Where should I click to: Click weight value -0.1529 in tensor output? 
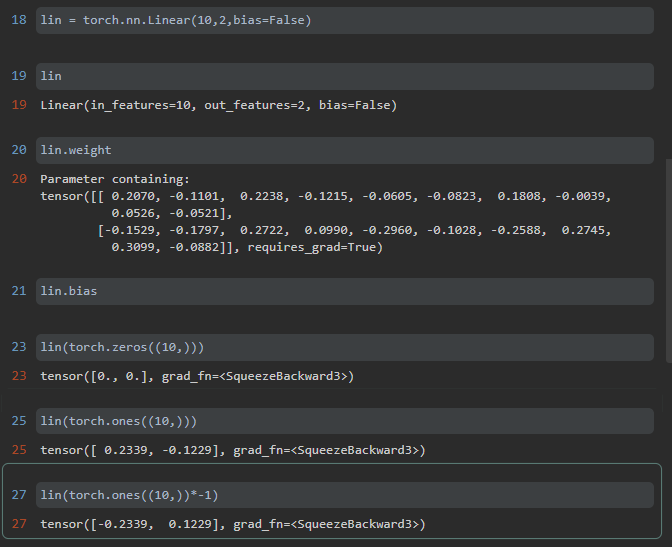coord(130,230)
